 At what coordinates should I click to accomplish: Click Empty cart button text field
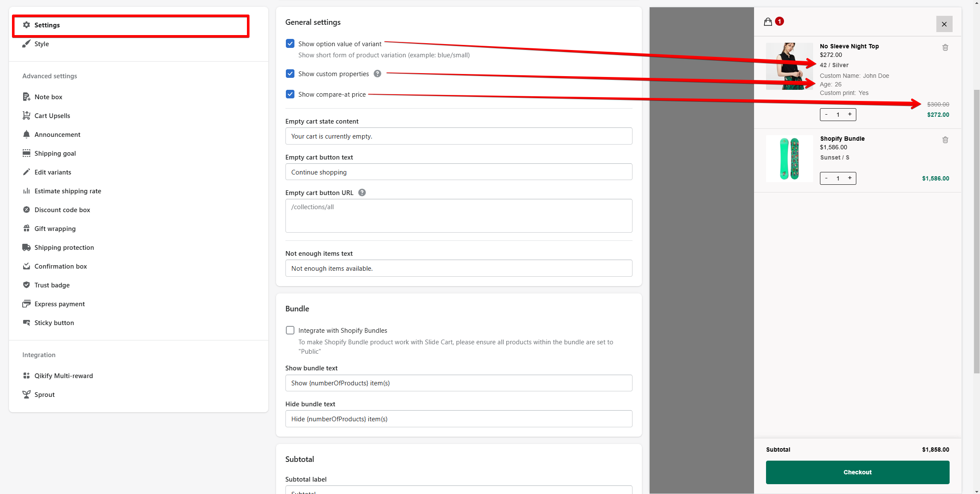pos(459,172)
